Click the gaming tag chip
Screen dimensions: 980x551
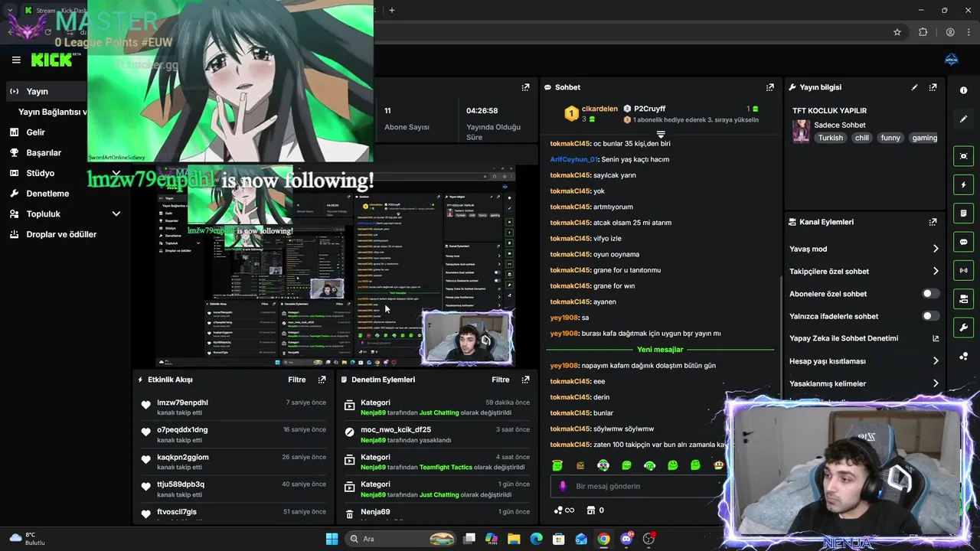click(924, 138)
